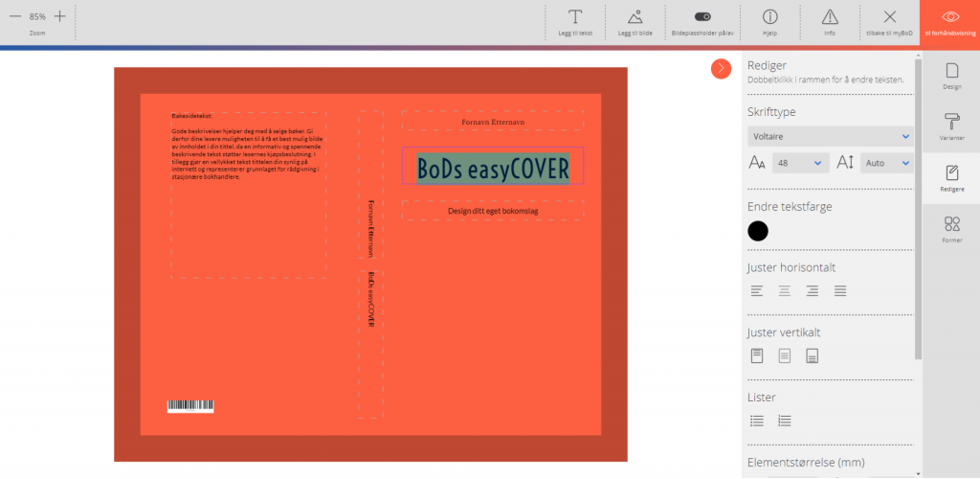Open the font size 48 dropdown
This screenshot has width=980, height=479.
[801, 163]
